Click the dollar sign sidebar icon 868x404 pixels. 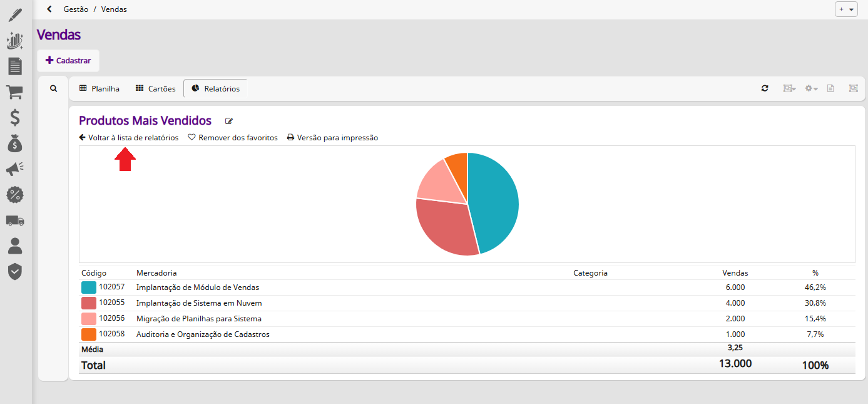pyautogui.click(x=14, y=118)
